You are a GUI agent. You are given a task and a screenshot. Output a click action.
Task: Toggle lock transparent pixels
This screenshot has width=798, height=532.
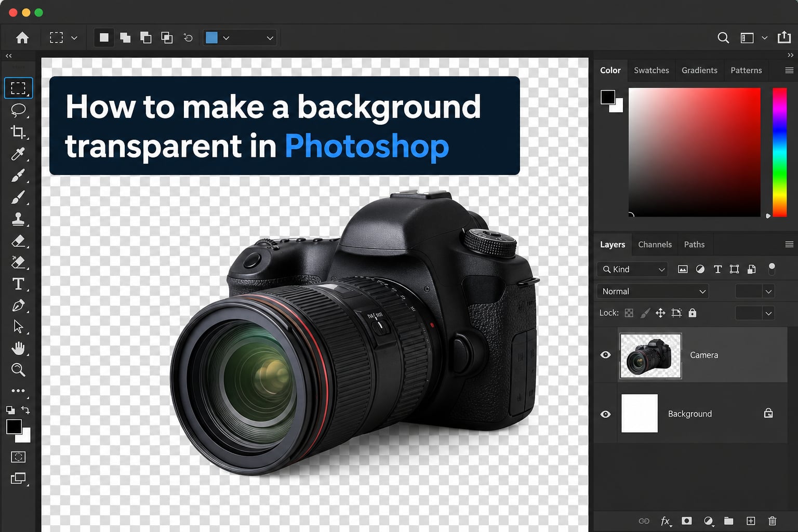[629, 313]
